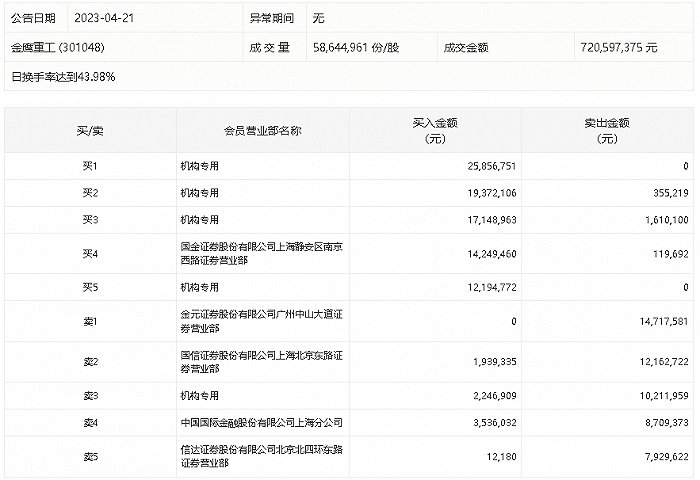Screen dimensions: 700x480
Task: Click the 成交金额 value 720,597,375 元
Action: pos(618,47)
